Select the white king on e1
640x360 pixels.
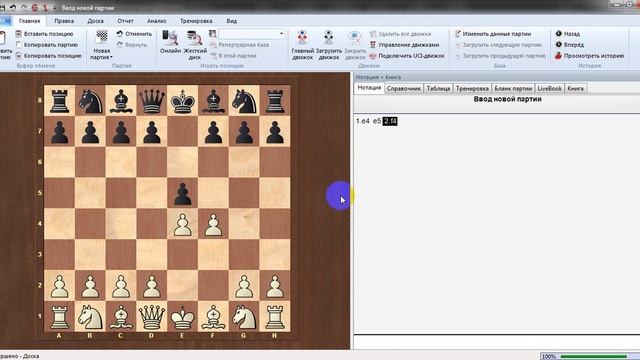point(182,317)
